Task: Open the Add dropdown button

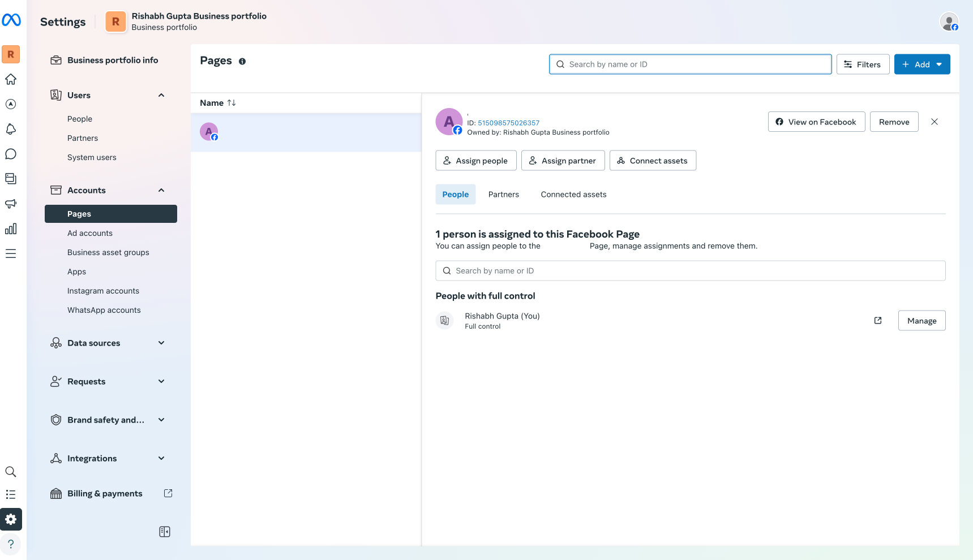Action: (x=922, y=64)
